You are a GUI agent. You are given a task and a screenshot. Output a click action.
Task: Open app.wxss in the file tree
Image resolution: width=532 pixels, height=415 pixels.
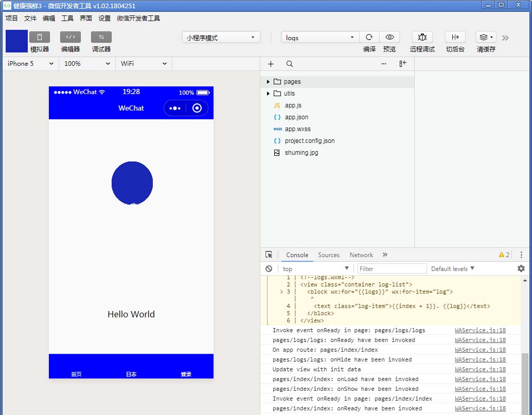coord(297,129)
